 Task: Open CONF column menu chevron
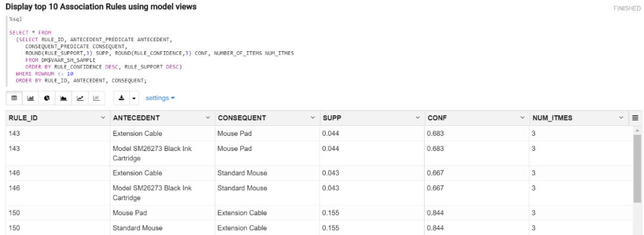tap(522, 118)
